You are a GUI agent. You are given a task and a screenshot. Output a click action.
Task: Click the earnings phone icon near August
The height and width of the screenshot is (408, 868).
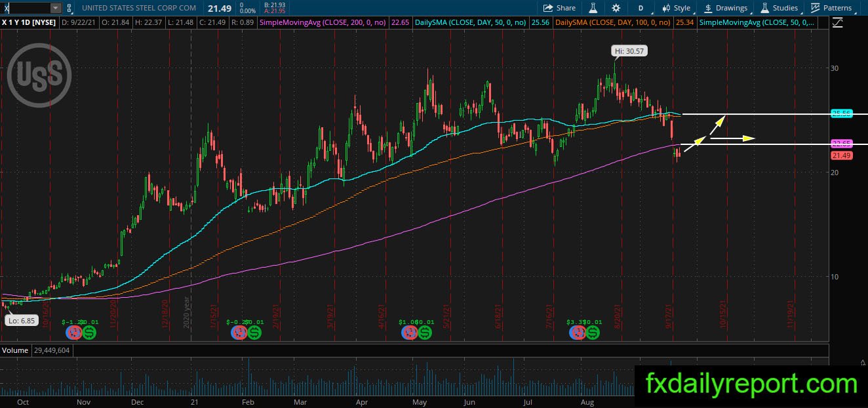(x=578, y=333)
